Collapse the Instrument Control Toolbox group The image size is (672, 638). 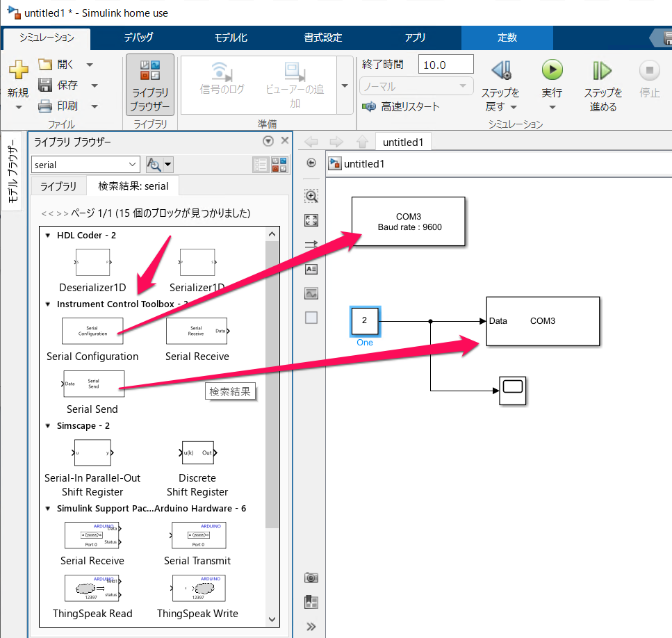[48, 304]
